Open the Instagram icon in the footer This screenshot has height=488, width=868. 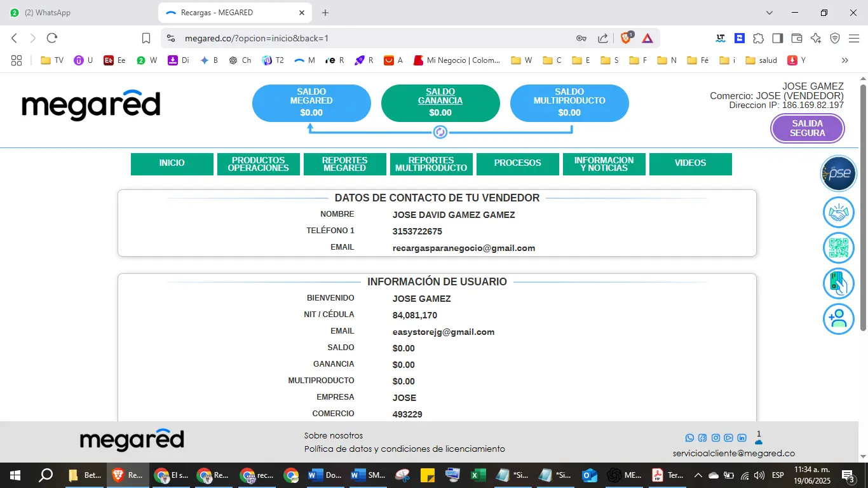tap(715, 438)
